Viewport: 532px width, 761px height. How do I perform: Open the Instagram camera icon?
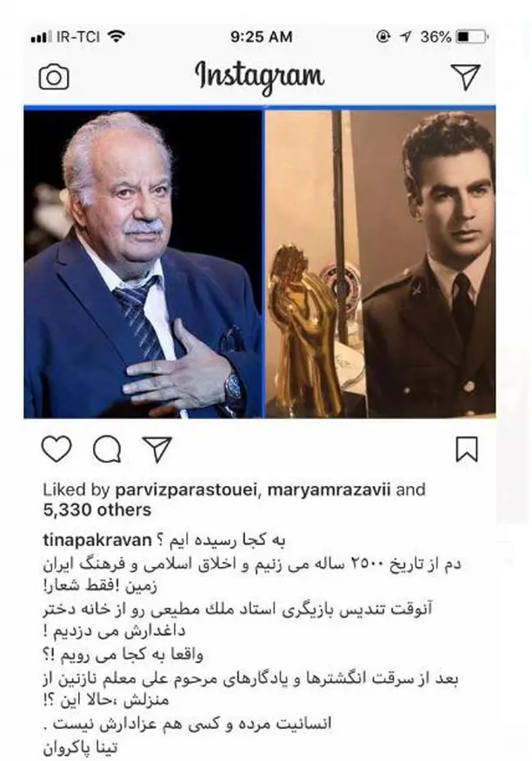click(54, 77)
